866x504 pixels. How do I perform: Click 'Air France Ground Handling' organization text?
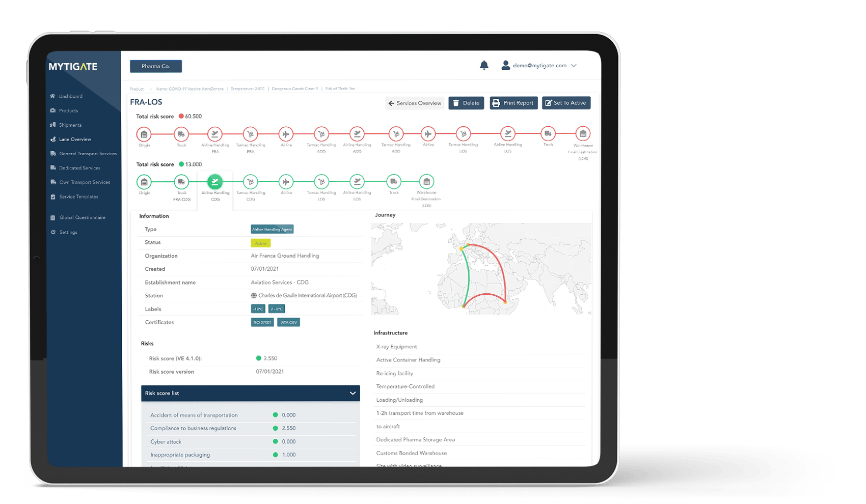pos(285,256)
